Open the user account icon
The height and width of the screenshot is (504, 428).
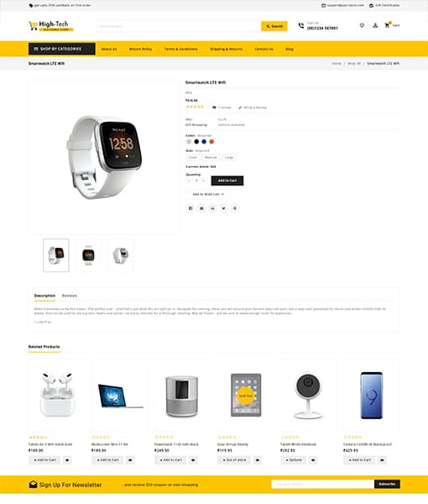(x=375, y=25)
